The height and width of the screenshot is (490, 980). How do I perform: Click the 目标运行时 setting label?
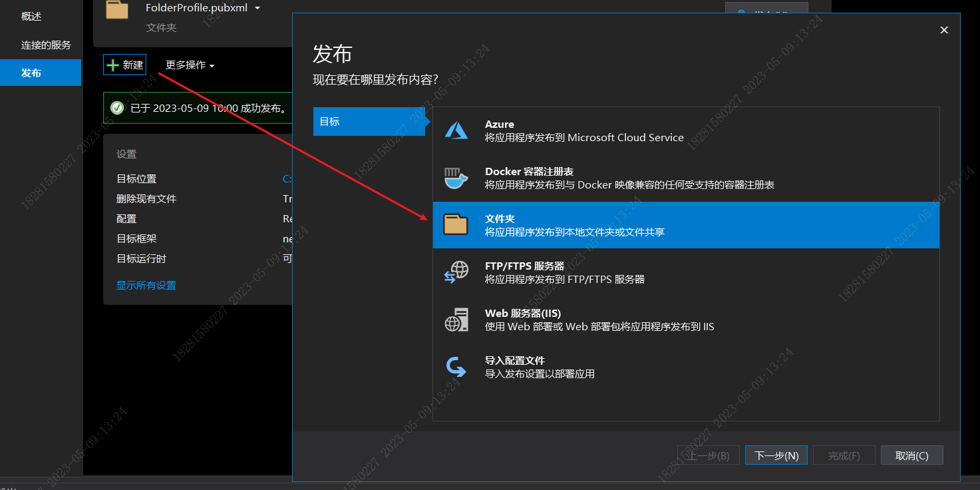click(141, 258)
